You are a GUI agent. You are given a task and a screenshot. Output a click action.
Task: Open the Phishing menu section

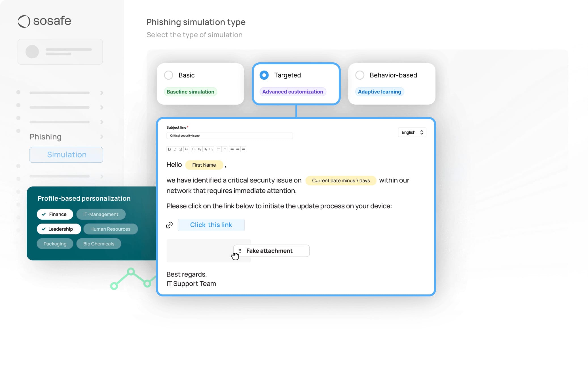[x=45, y=137]
